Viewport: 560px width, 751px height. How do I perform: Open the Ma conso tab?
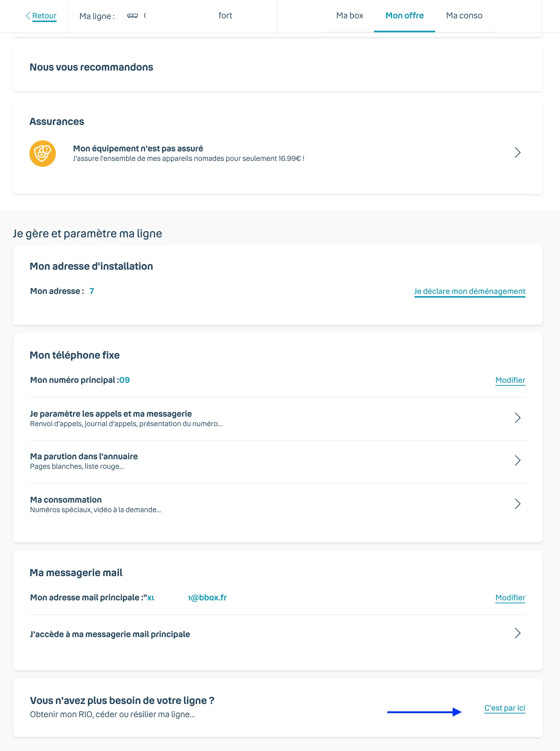pos(464,16)
